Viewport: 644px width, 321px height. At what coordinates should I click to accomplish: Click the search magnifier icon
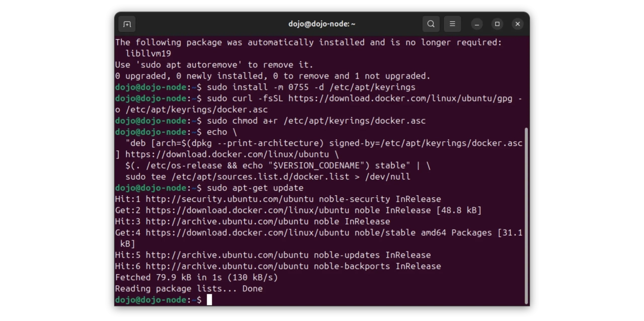[431, 24]
